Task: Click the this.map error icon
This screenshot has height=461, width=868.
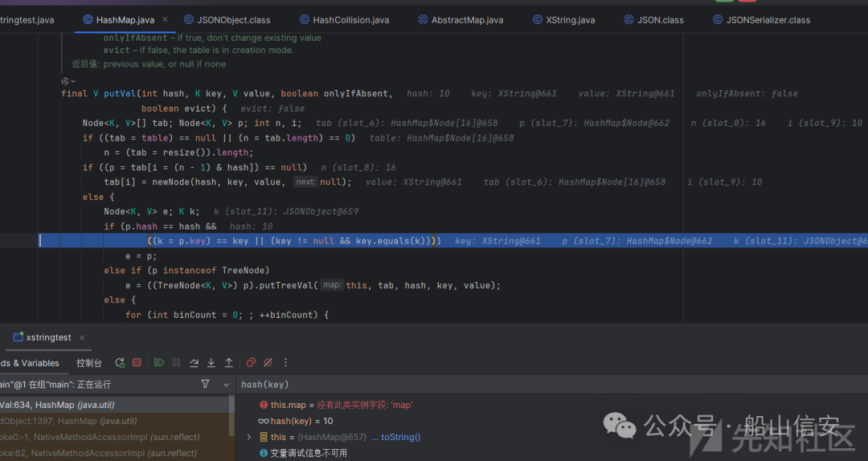Action: click(x=264, y=405)
